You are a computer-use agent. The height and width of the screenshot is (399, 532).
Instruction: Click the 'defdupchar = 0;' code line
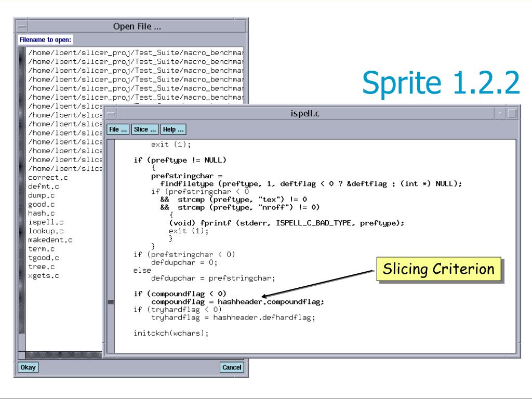click(184, 262)
